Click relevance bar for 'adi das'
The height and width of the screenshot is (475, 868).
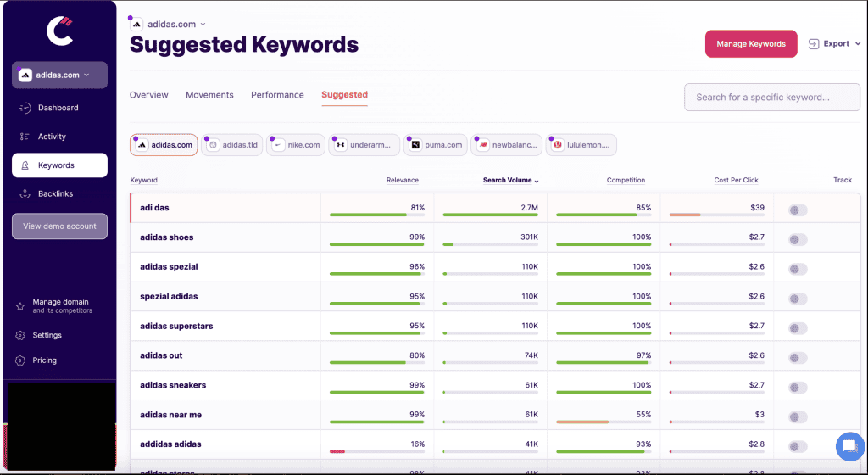tap(377, 215)
